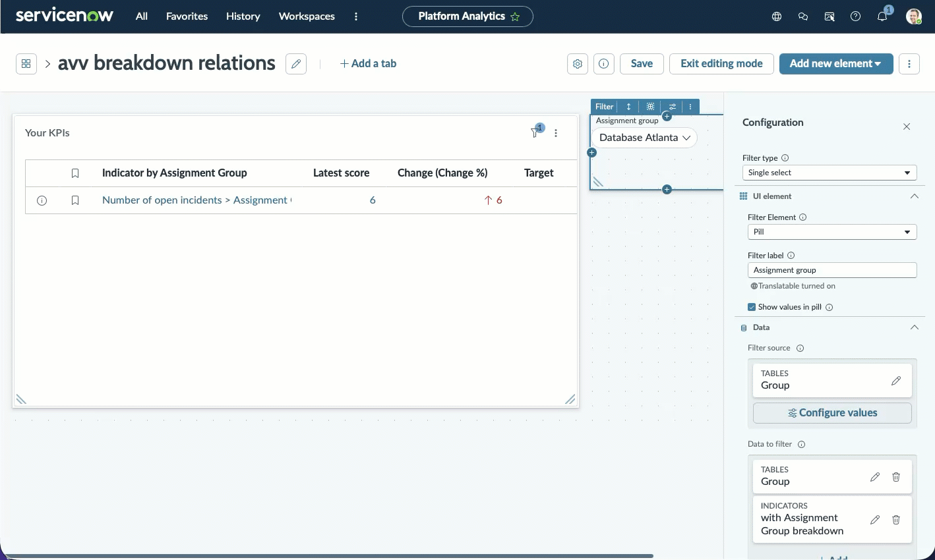Screen dimensions: 935x560
Task: Save the dashboard
Action: (642, 64)
